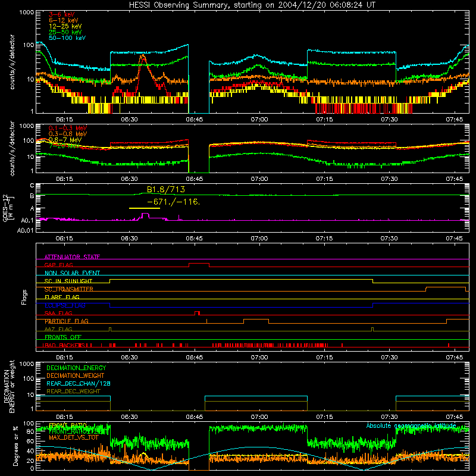The width and height of the screenshot is (476, 476).
Task: Click the Flags axis title
Action: pos(24,297)
